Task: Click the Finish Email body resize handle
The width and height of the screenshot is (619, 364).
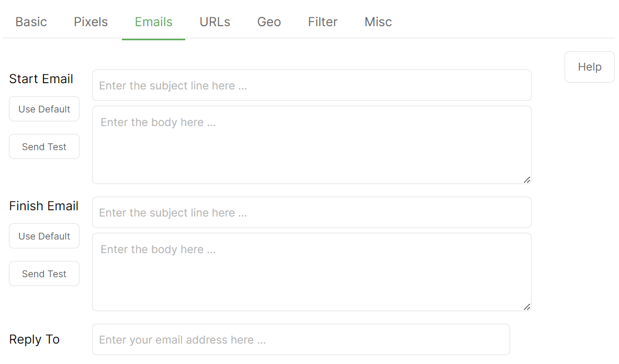Action: (x=527, y=307)
